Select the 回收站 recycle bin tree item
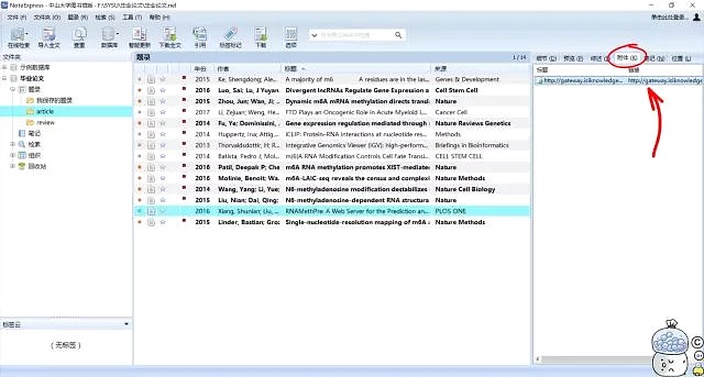The image size is (704, 377). (x=33, y=166)
